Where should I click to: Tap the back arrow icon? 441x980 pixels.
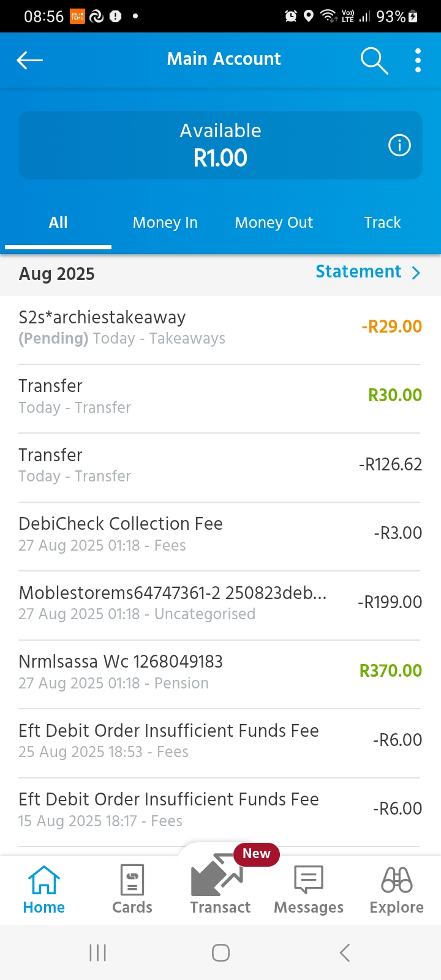coord(29,60)
